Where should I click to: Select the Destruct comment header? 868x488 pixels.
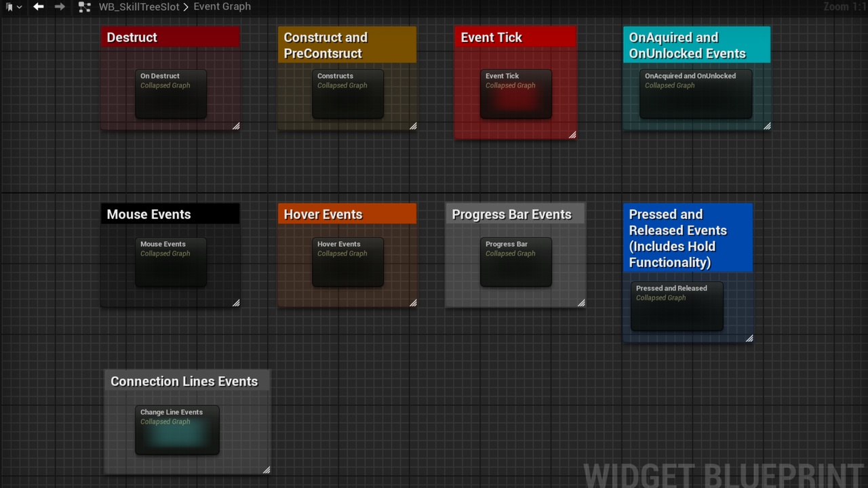(x=170, y=37)
